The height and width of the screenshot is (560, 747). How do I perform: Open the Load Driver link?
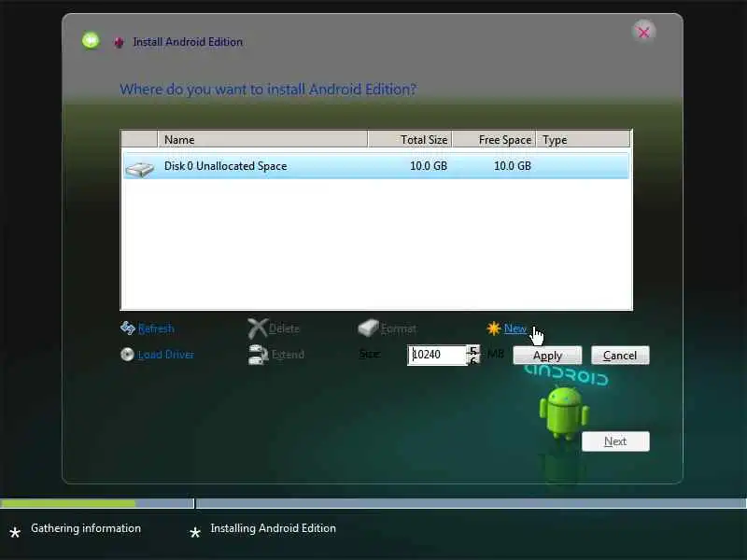166,355
